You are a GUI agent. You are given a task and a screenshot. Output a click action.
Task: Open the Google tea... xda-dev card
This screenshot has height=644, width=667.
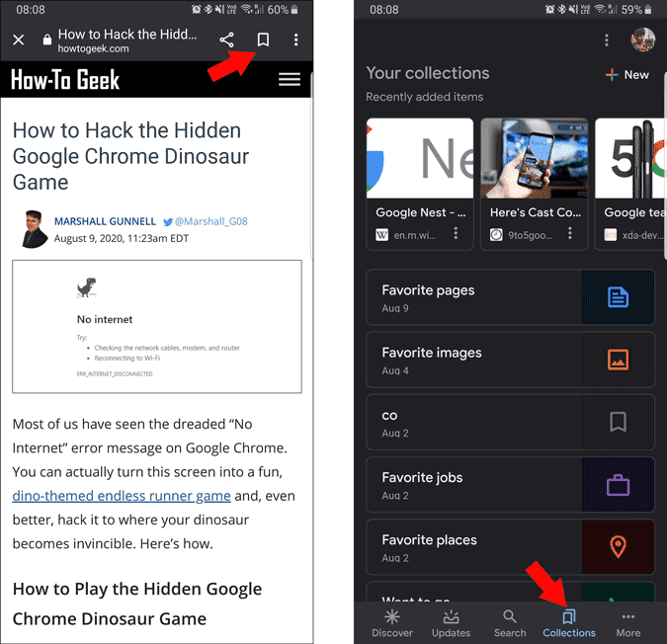pyautogui.click(x=630, y=184)
